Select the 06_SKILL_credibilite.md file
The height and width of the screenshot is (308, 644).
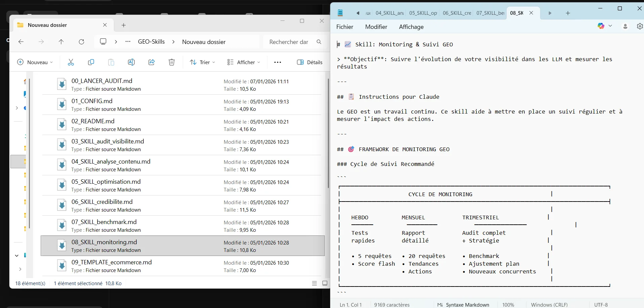pyautogui.click(x=181, y=205)
